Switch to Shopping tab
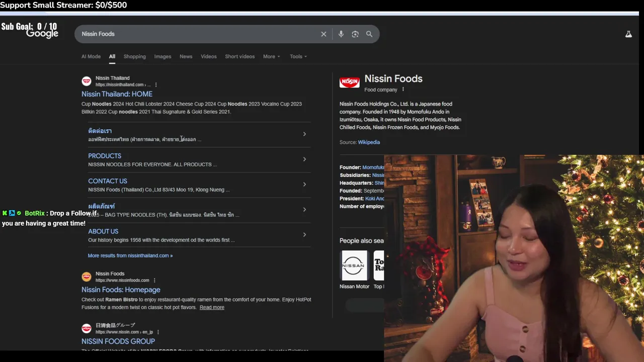The image size is (644, 362). (x=134, y=56)
